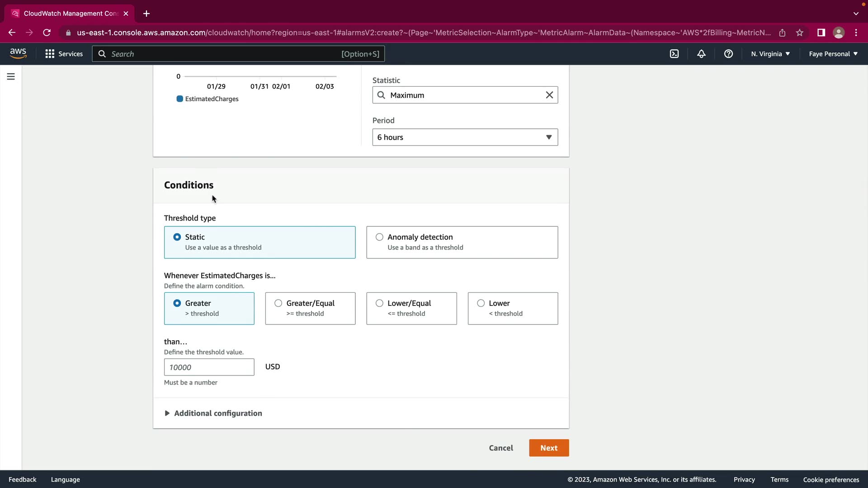Select the Lower threshold condition
The height and width of the screenshot is (488, 868).
click(481, 303)
